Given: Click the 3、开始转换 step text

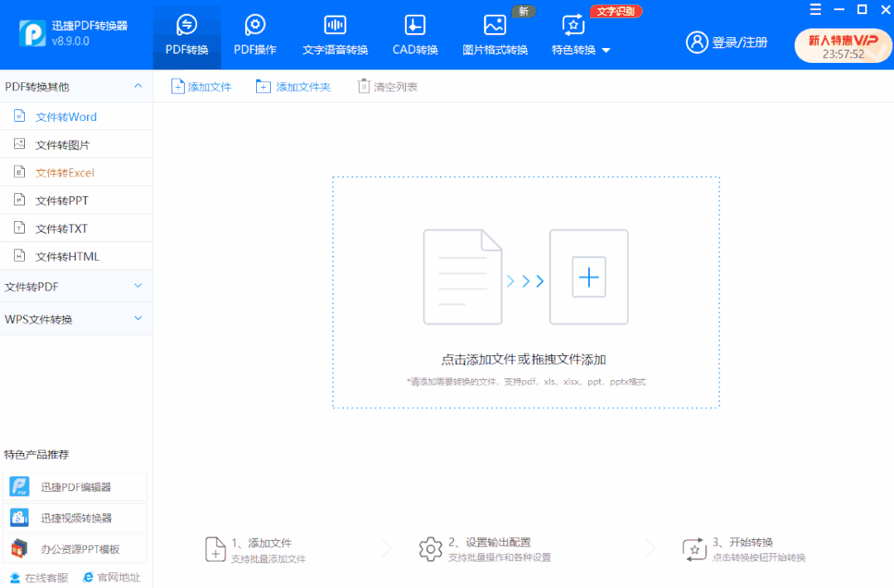Looking at the screenshot, I should pos(742,542).
